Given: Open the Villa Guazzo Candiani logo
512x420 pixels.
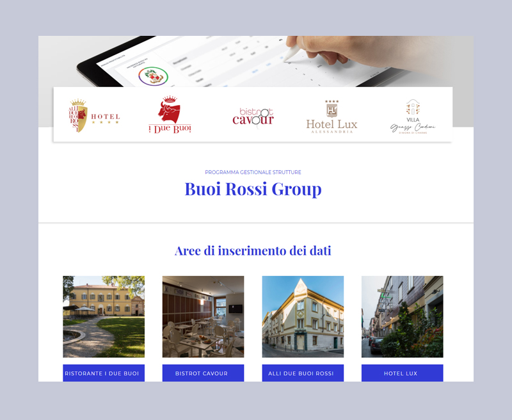Looking at the screenshot, I should click(x=413, y=117).
